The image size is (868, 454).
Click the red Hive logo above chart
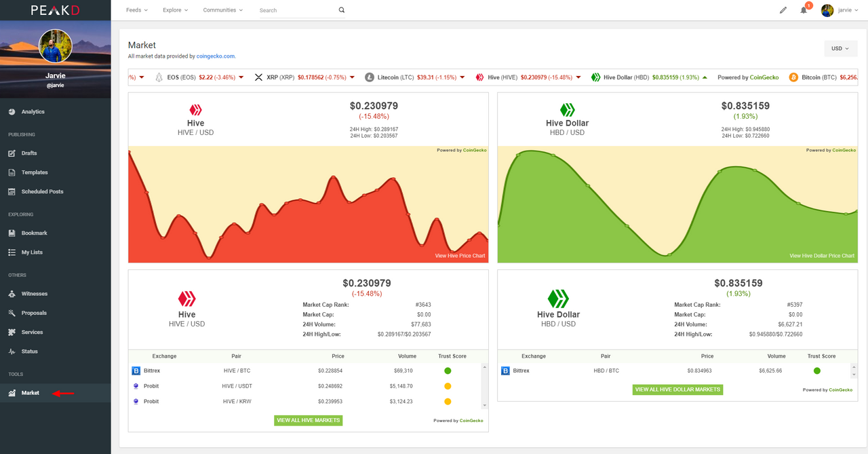tap(195, 109)
